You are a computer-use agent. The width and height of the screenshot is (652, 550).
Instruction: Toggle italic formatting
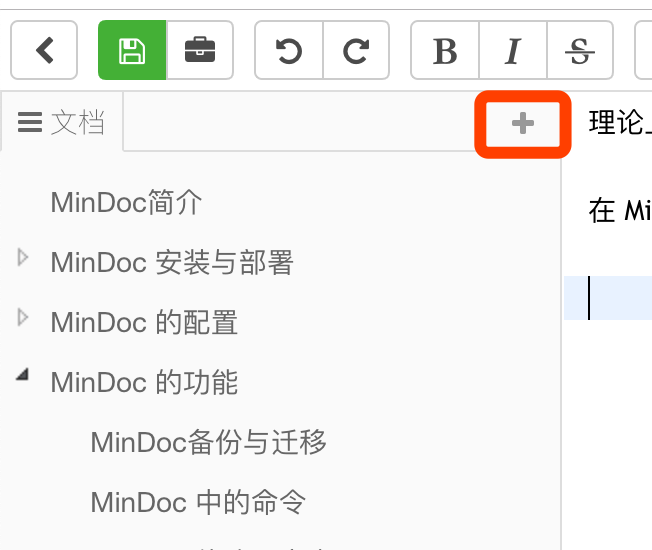pyautogui.click(x=513, y=50)
